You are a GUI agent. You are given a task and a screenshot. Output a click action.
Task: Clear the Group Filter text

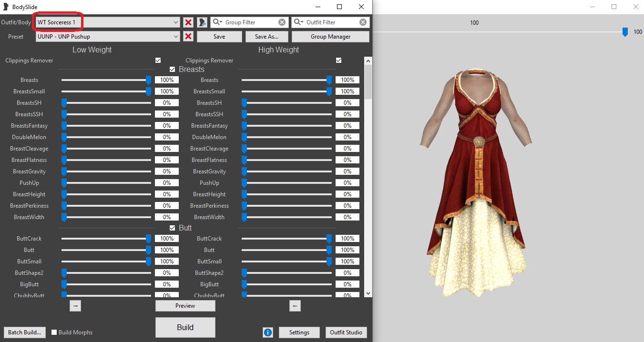tap(282, 22)
